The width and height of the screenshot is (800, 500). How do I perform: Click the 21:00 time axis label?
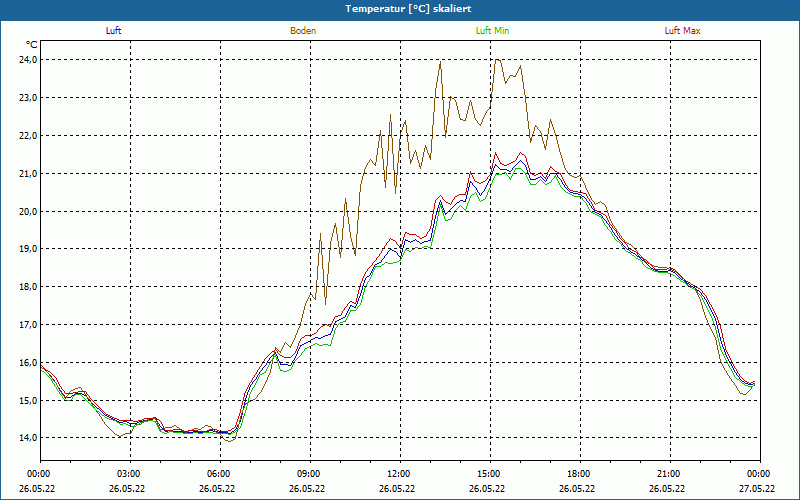[670, 474]
